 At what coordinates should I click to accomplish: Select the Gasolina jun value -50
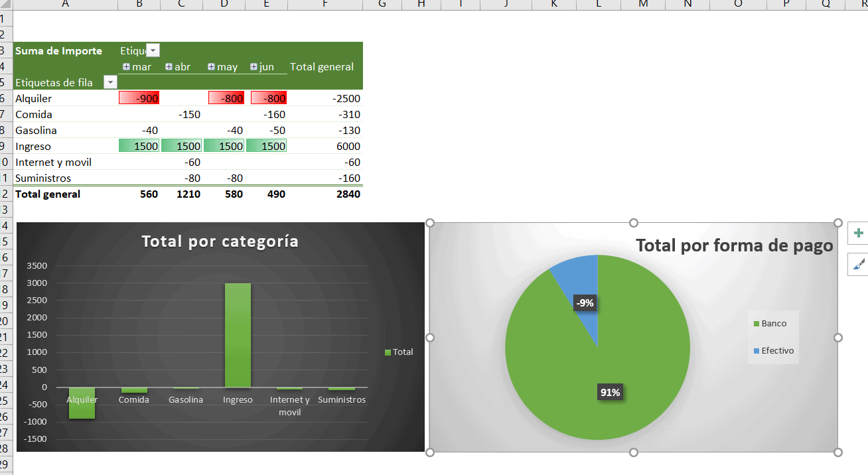click(266, 130)
